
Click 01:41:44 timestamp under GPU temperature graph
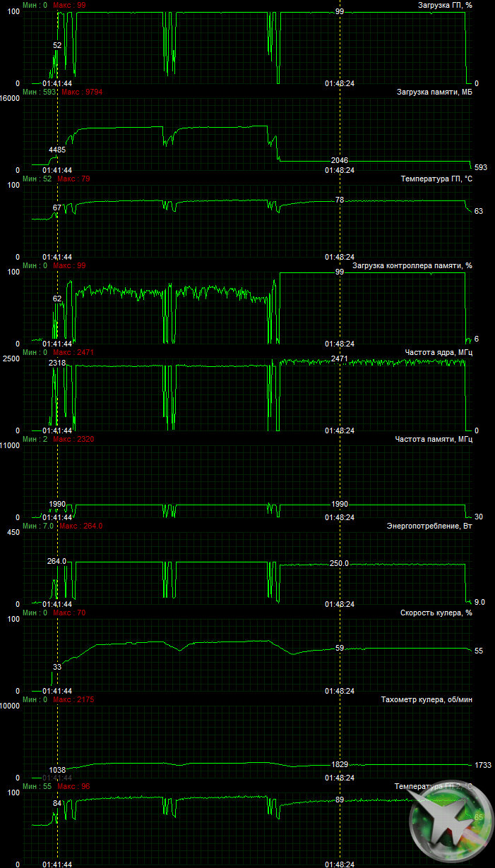click(x=57, y=257)
